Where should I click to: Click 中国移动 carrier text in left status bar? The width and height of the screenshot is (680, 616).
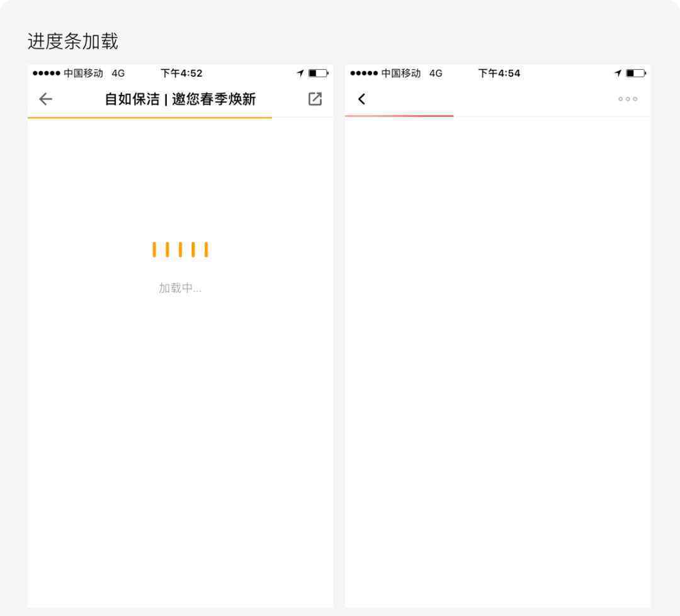(83, 73)
